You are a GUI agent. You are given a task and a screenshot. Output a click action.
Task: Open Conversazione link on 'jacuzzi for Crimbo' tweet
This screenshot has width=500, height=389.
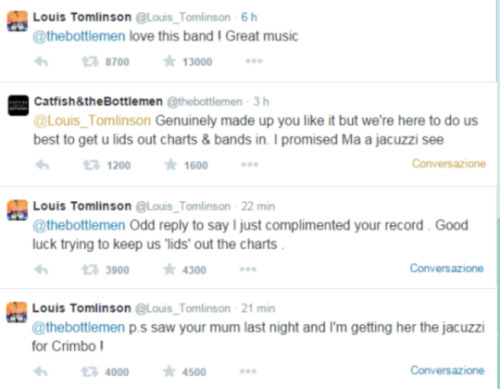pyautogui.click(x=447, y=370)
